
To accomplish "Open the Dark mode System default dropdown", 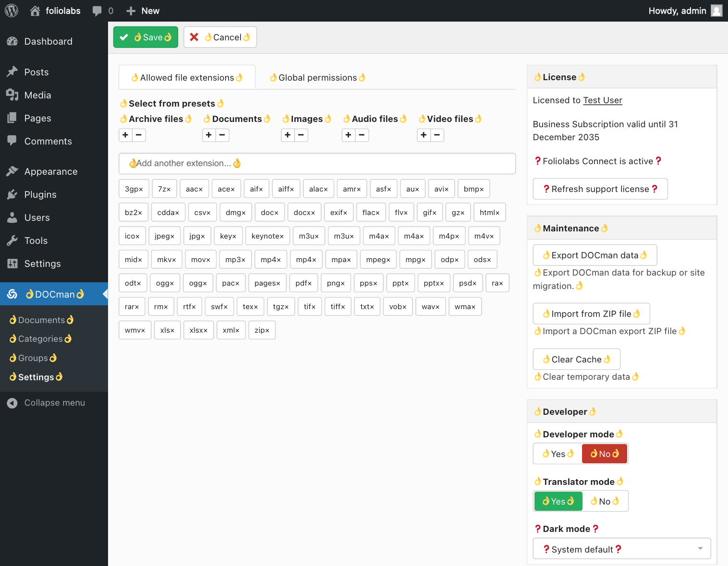I will (x=622, y=549).
